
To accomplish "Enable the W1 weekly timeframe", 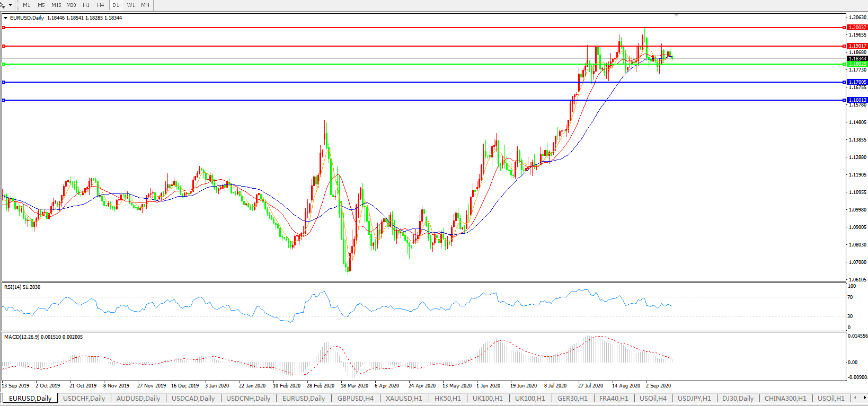I will (x=131, y=5).
